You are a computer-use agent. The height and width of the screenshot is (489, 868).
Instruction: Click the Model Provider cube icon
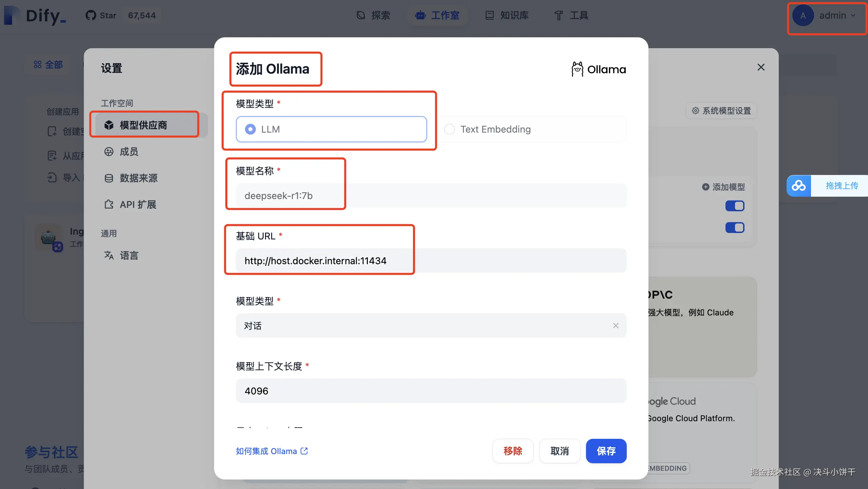click(x=109, y=125)
